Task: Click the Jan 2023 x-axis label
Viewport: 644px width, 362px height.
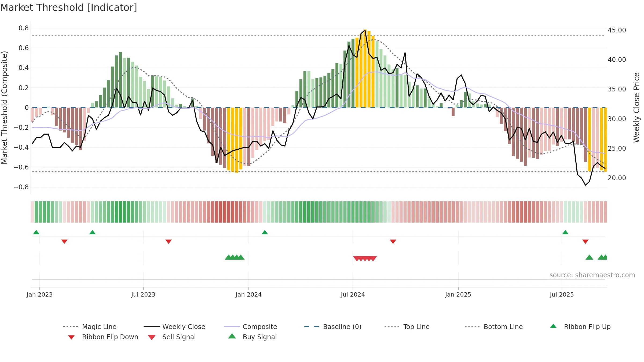Action: [39, 294]
